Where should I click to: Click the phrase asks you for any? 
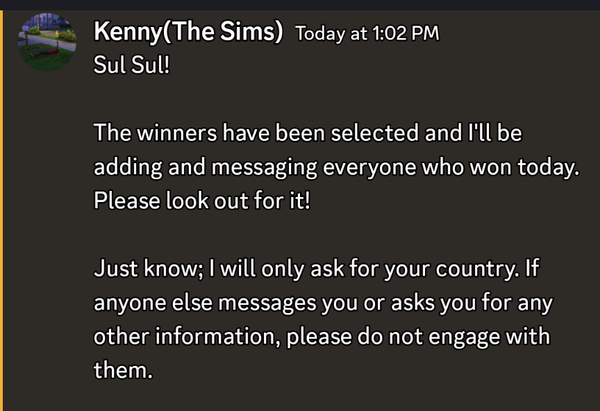[x=471, y=303]
